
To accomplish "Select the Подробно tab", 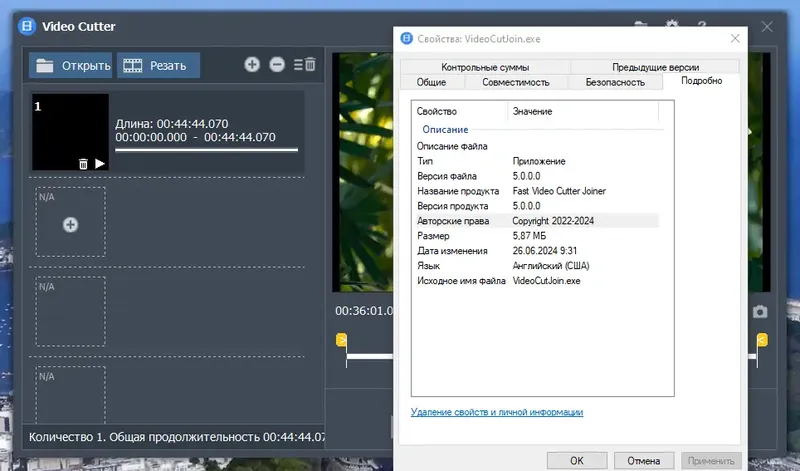I will 702,81.
